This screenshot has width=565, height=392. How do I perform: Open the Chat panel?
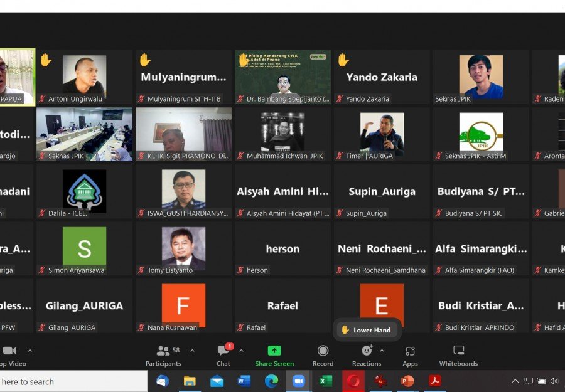223,356
